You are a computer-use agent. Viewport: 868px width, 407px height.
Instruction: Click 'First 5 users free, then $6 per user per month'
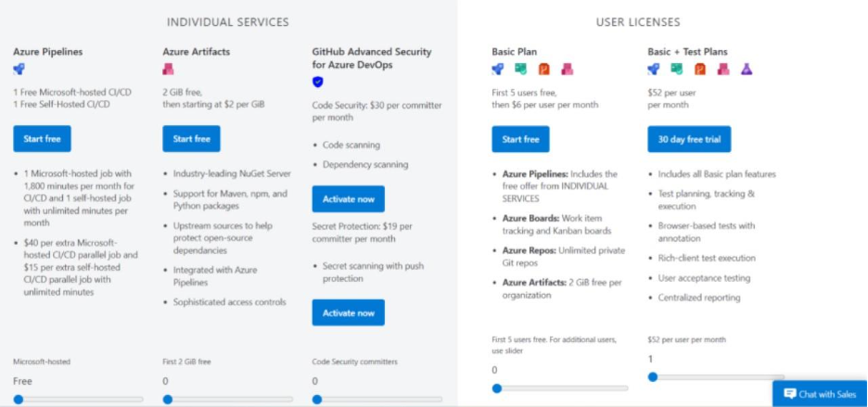[x=544, y=98]
